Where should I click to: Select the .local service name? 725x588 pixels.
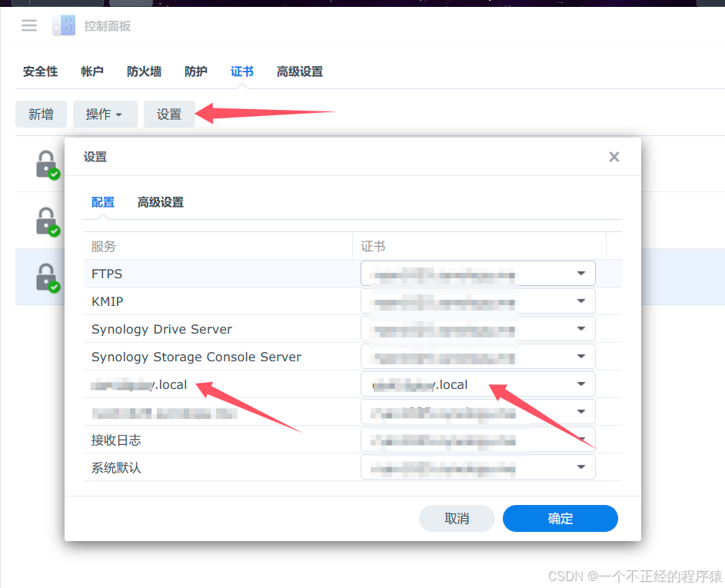pyautogui.click(x=139, y=384)
